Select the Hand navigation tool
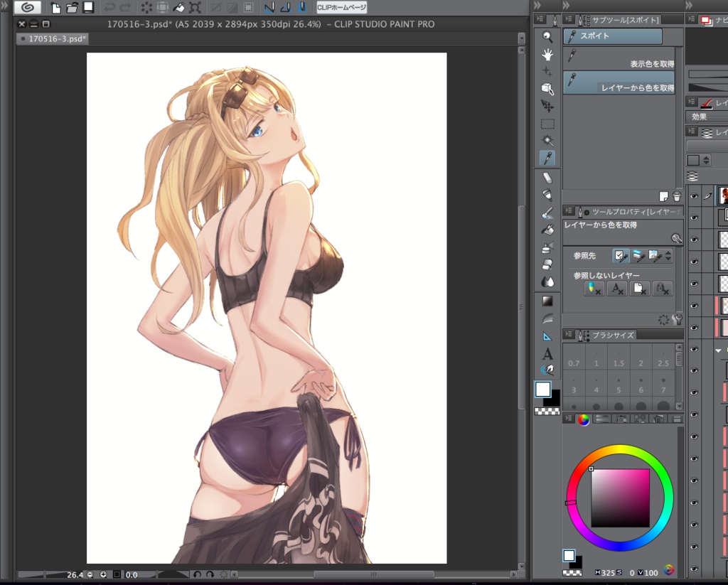The width and height of the screenshot is (728, 585). tap(547, 55)
